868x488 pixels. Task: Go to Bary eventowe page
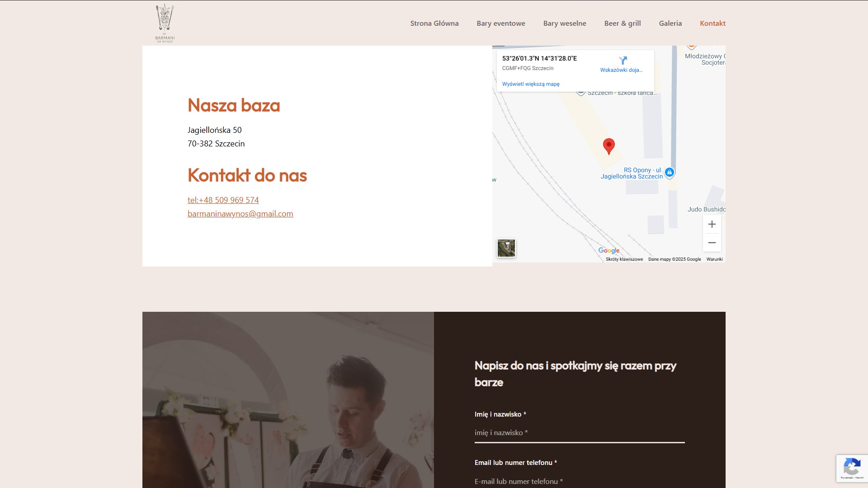click(500, 23)
